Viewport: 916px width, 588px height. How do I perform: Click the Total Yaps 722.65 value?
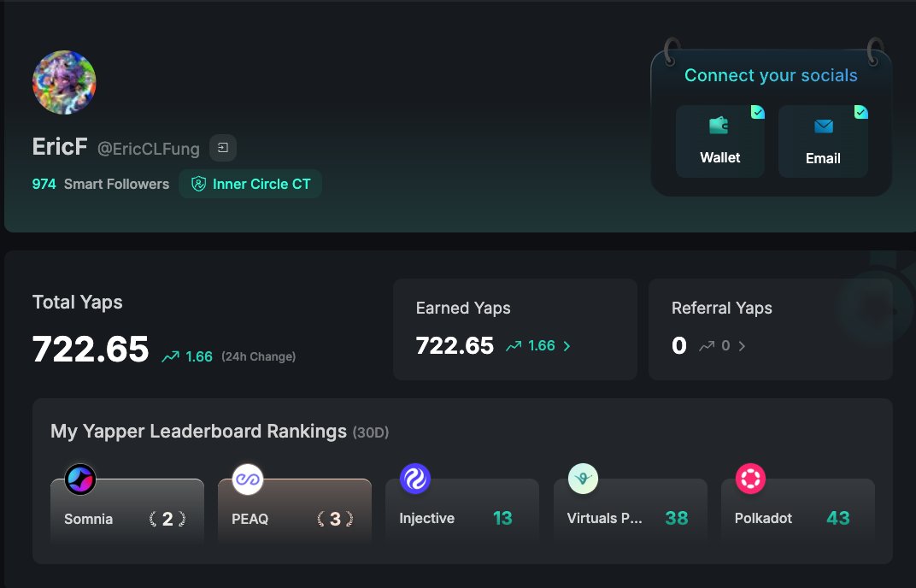91,349
